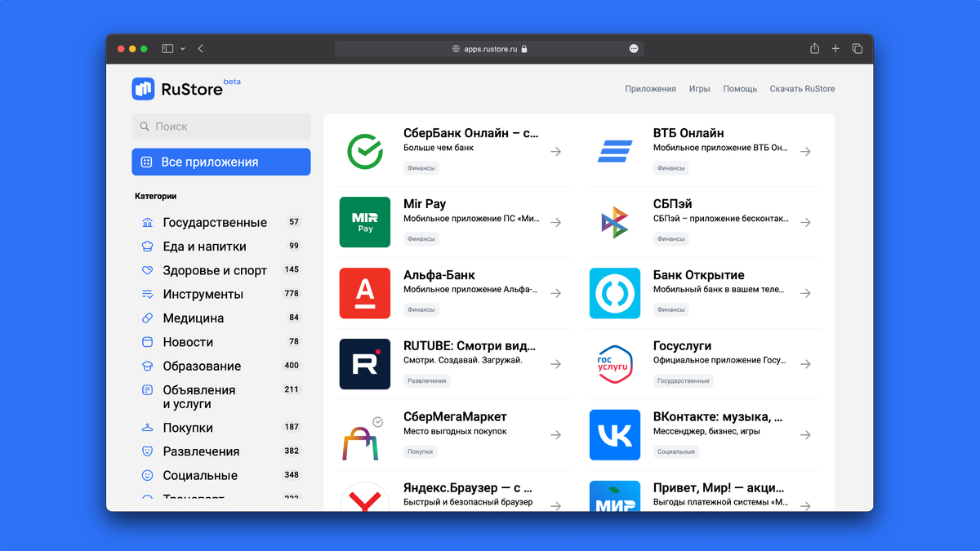Open the Яндекс.Браузер app title
The image size is (980, 551).
(468, 488)
